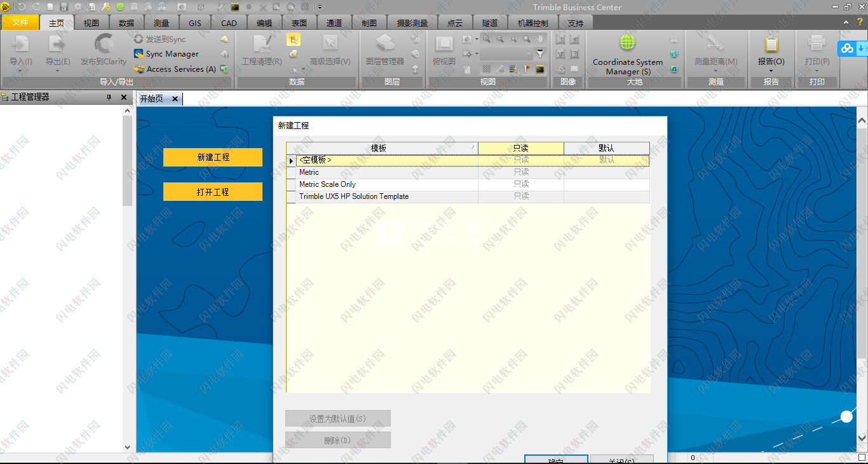Switch to the 点云 ribbon tab
Image resolution: width=868 pixels, height=464 pixels.
point(455,23)
